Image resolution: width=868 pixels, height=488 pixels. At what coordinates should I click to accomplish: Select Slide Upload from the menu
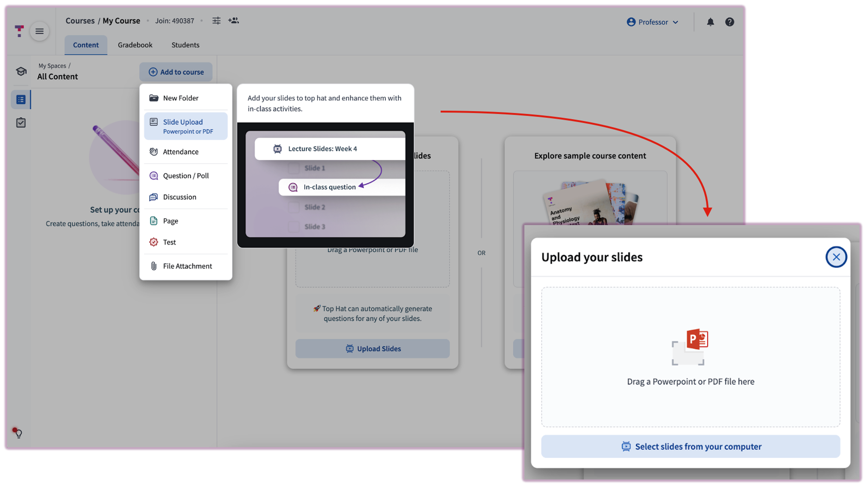(x=186, y=126)
